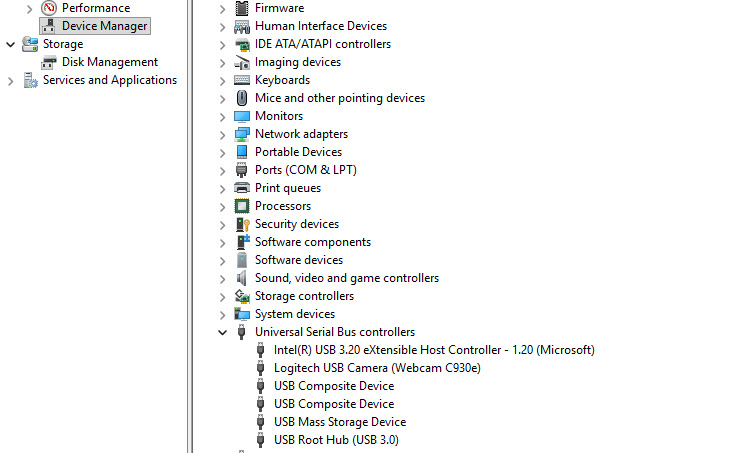Click the Firmware chip icon

pos(242,8)
